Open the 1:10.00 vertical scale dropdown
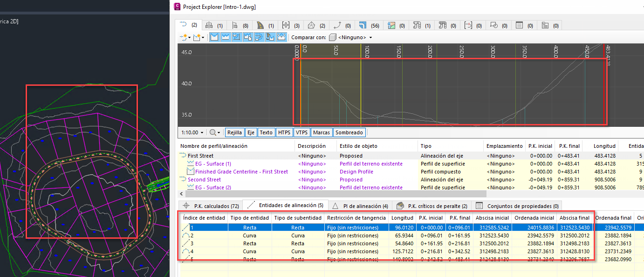The image size is (644, 277). (192, 132)
